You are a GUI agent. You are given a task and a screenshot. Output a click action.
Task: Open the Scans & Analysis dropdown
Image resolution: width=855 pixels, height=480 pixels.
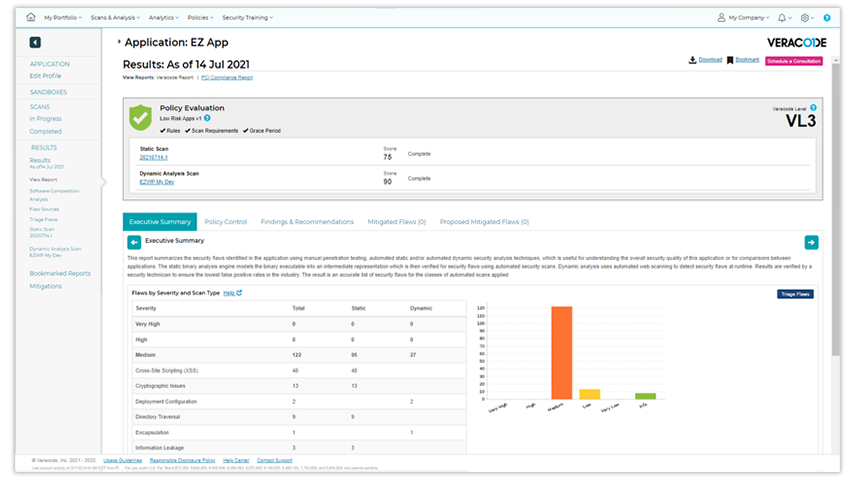point(115,17)
